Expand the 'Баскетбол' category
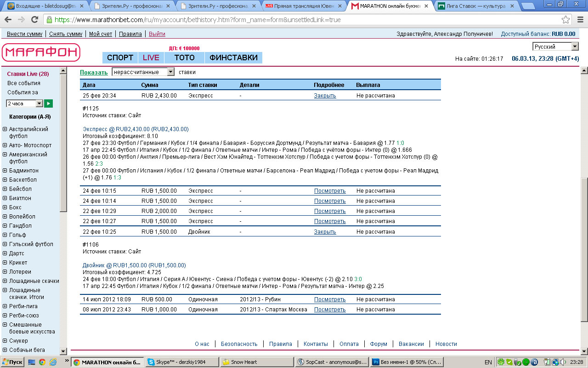This screenshot has width=588, height=368. pos(5,180)
